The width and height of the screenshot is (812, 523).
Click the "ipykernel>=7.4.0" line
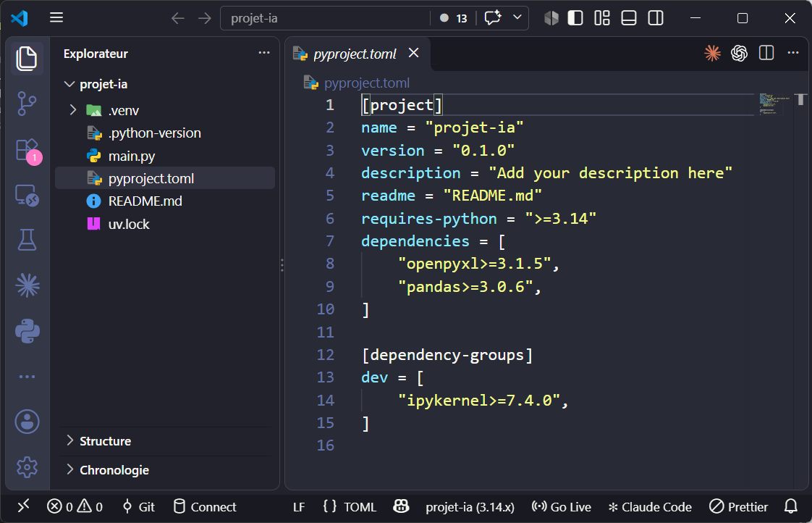point(483,400)
